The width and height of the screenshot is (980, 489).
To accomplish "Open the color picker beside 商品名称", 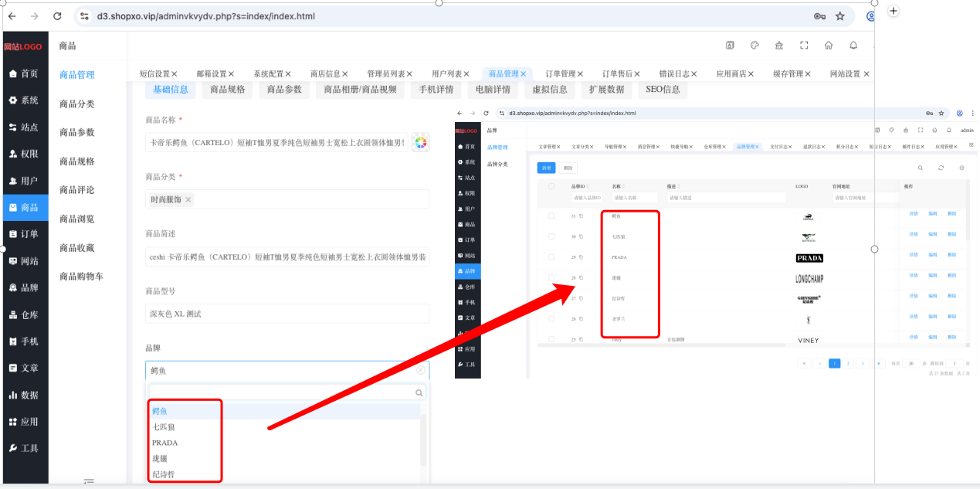I will tap(420, 142).
